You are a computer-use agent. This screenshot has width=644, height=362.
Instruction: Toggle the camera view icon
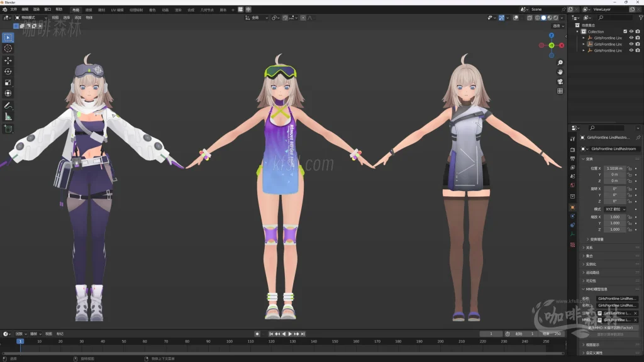pyautogui.click(x=560, y=81)
